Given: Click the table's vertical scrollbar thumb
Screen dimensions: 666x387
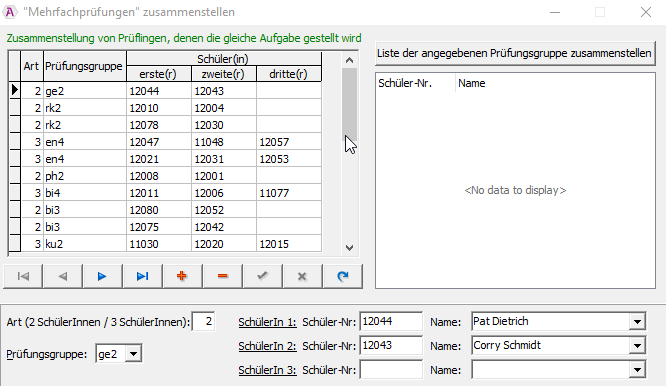Looking at the screenshot, I should 350,105.
